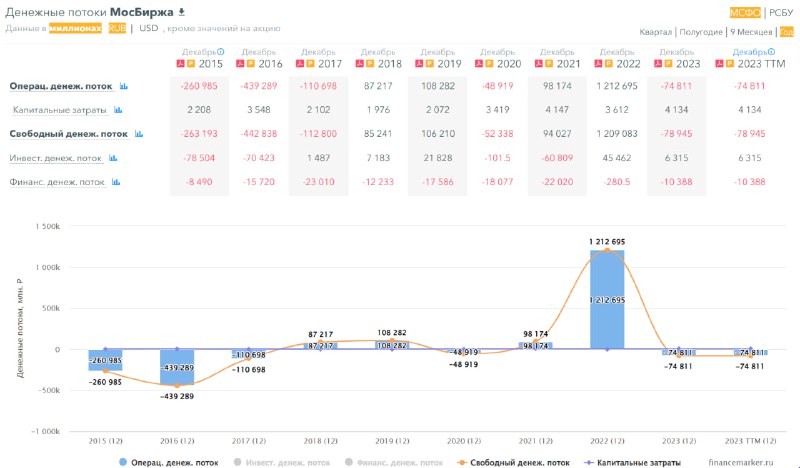Enable Финанс. денеж. поток legend series

394,462
